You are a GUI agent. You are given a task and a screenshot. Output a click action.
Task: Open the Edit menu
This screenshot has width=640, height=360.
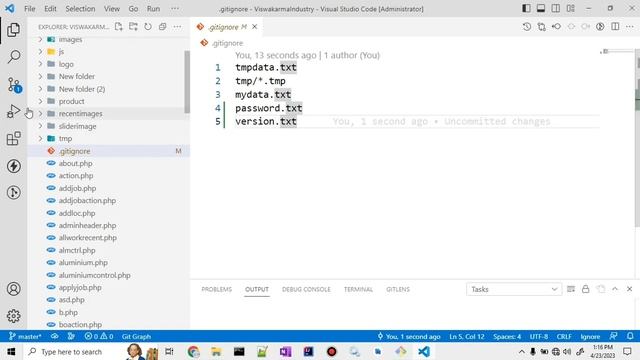[50, 9]
